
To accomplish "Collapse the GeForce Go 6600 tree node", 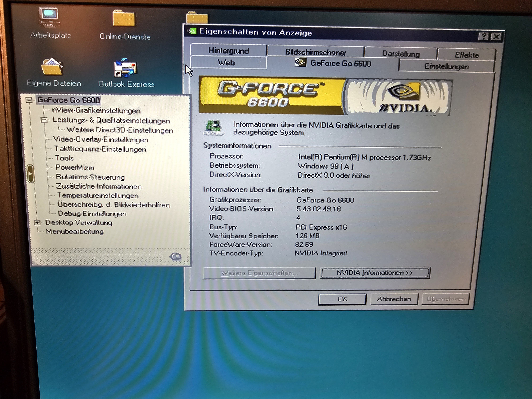I will [x=29, y=100].
